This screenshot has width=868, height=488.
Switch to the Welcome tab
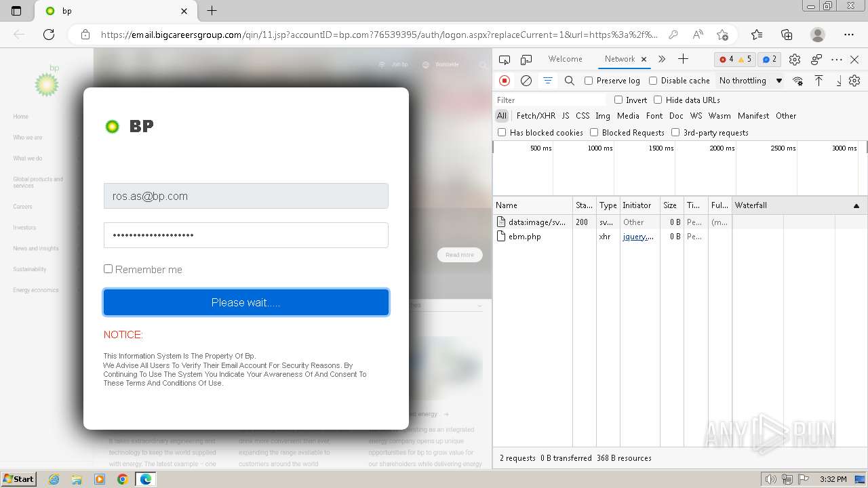(x=565, y=59)
